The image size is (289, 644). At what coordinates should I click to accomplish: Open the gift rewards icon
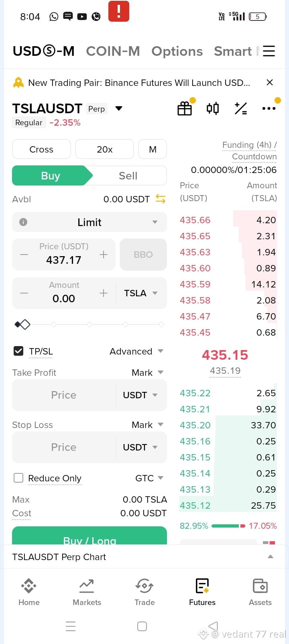(x=185, y=108)
